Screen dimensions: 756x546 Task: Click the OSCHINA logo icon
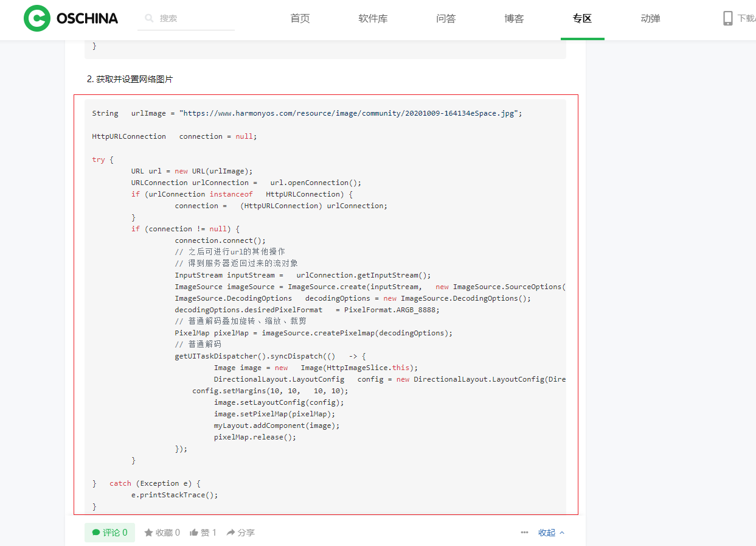point(36,18)
